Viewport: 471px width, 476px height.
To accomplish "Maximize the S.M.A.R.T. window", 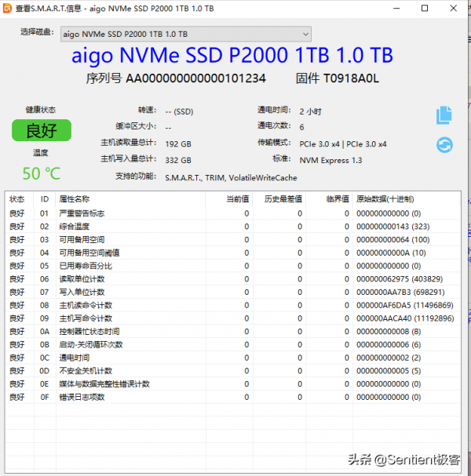I will [x=425, y=8].
